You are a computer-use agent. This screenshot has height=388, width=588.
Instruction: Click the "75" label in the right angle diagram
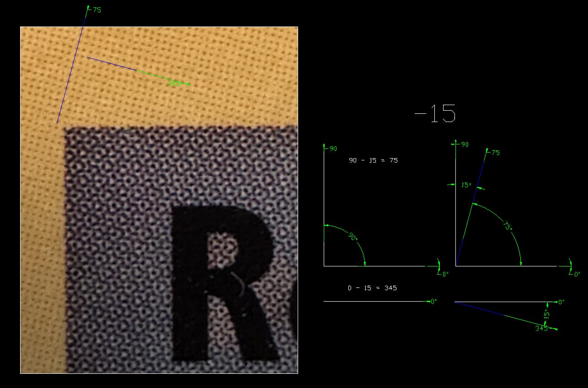(496, 153)
